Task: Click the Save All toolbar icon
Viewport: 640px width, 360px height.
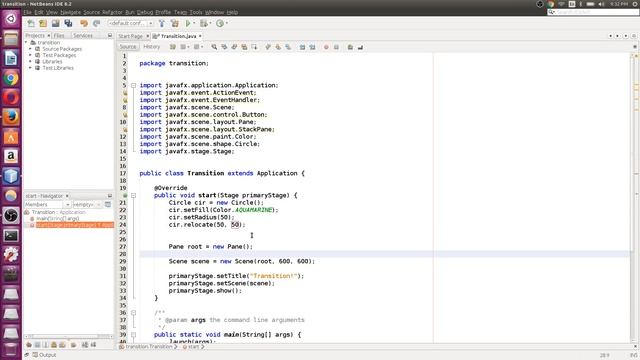Action: tap(68, 23)
